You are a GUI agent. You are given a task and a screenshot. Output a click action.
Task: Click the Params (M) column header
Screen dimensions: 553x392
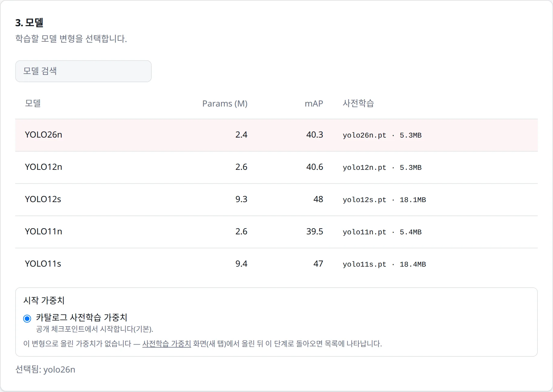coord(225,104)
